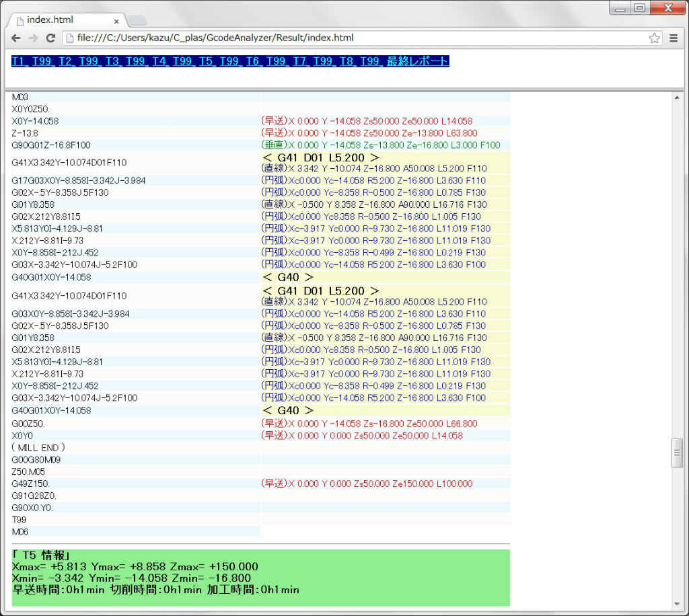Open the T6_ link
689x616 pixels.
(x=254, y=61)
